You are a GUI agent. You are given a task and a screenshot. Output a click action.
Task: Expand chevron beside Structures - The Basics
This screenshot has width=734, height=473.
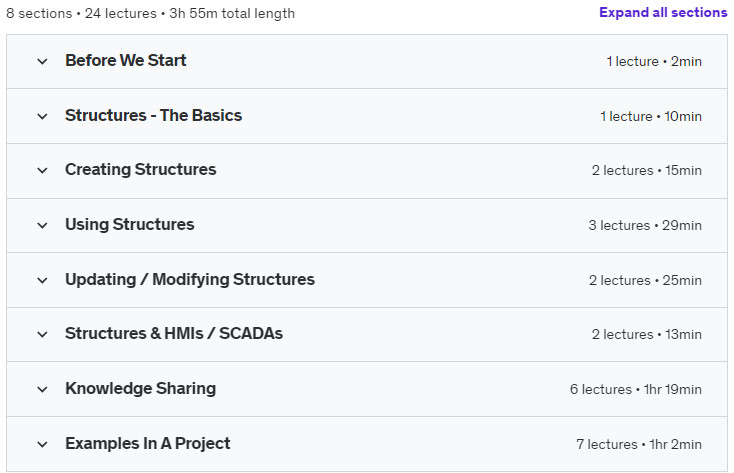click(x=42, y=116)
